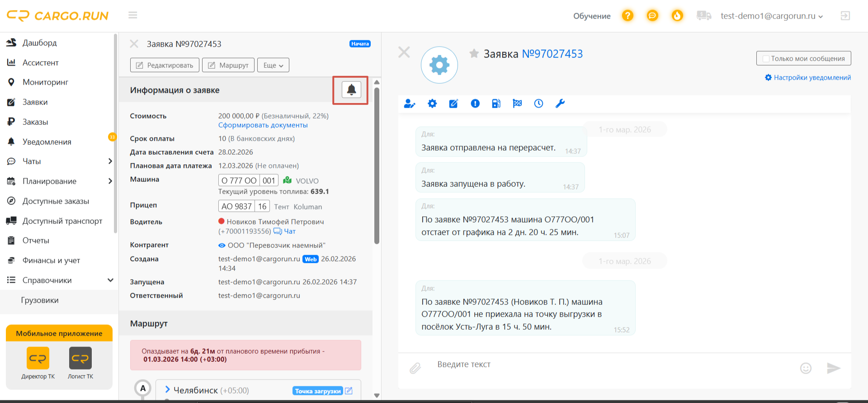Close the request details panel
Image resolution: width=868 pixels, height=403 pixels.
click(134, 44)
